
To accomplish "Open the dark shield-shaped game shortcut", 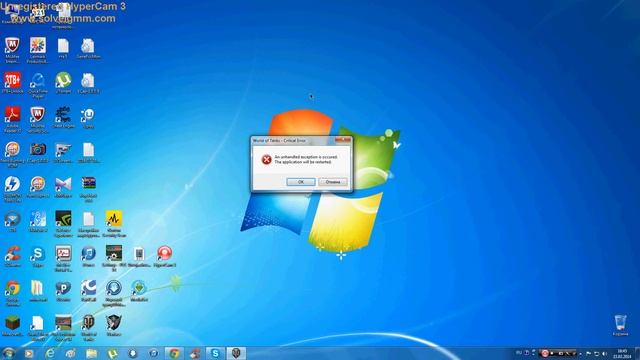I will pos(113,326).
